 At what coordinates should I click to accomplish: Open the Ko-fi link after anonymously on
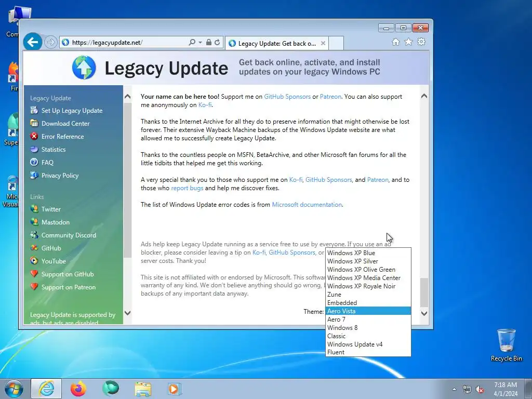tap(205, 105)
